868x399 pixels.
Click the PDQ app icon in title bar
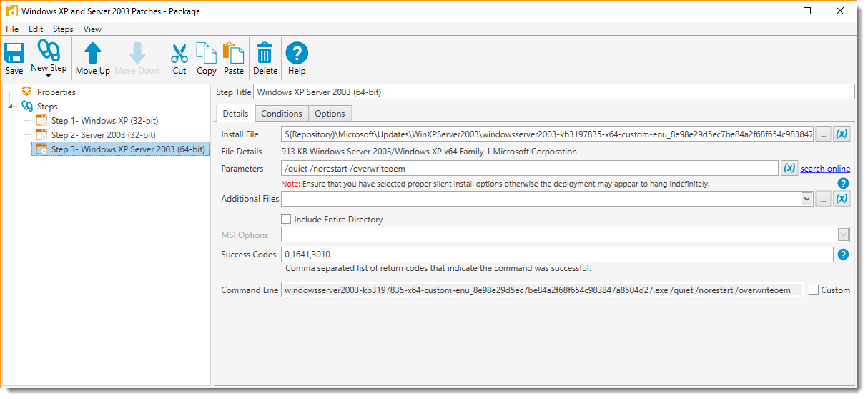point(12,11)
